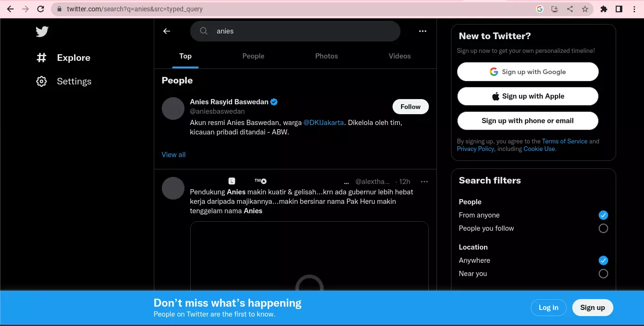644x326 pixels.
Task: Open the Google icon in address bar
Action: 540,9
